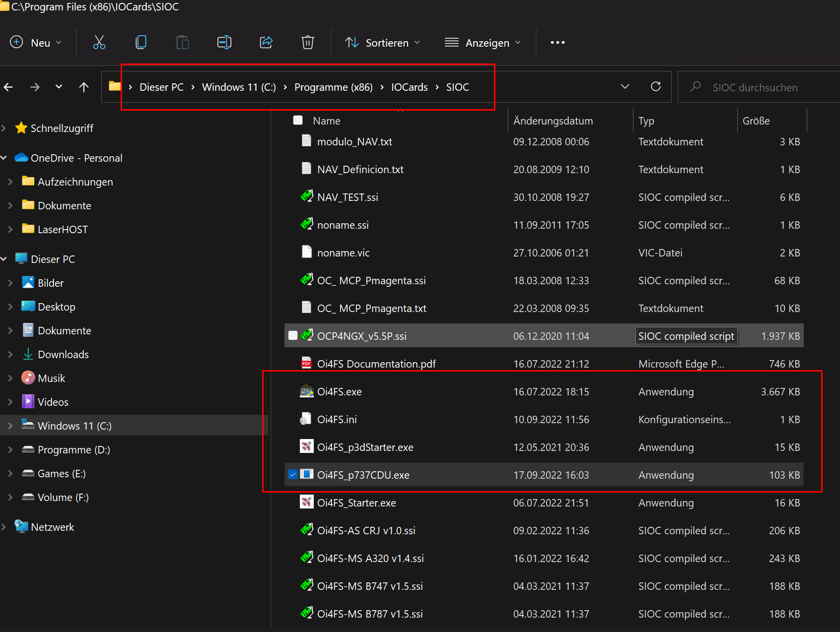
Task: Click the modulo_NAV.txt document icon
Action: (307, 141)
